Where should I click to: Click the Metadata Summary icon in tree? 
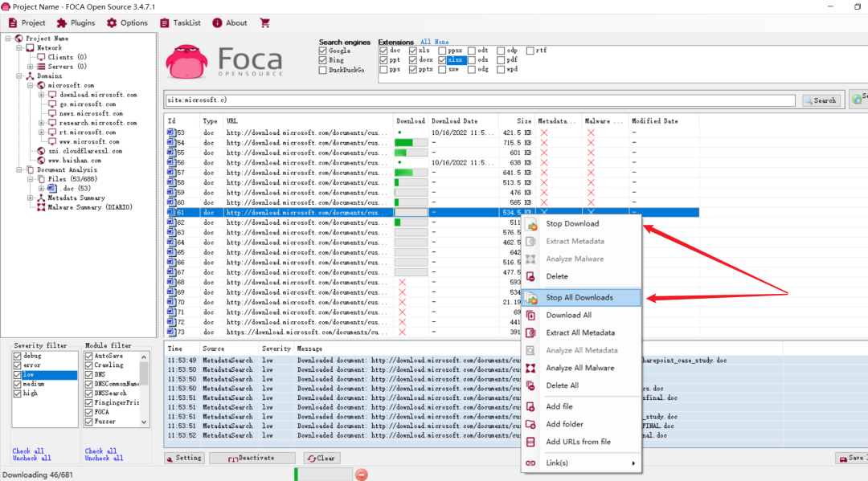pos(41,198)
